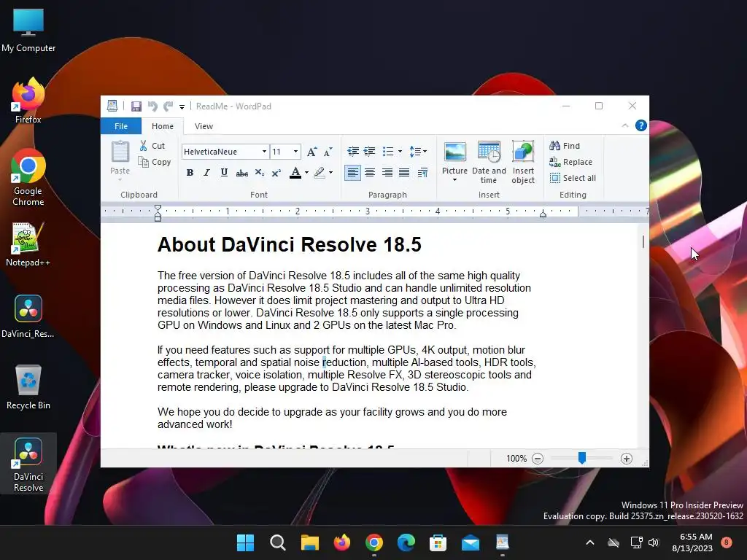Switch to the Home ribbon tab

163,126
